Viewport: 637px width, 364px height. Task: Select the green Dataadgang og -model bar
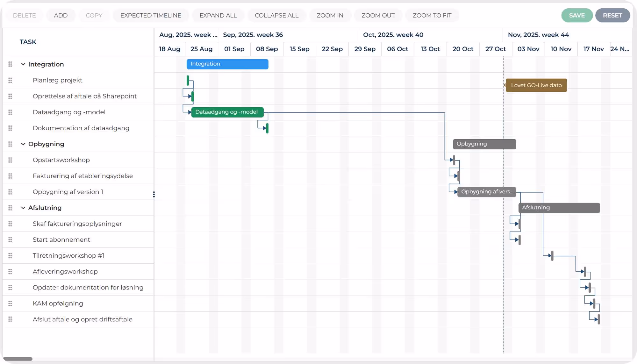click(227, 112)
